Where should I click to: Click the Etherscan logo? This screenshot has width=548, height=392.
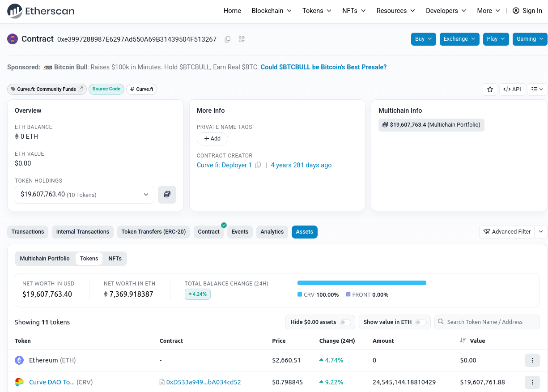[x=41, y=11]
